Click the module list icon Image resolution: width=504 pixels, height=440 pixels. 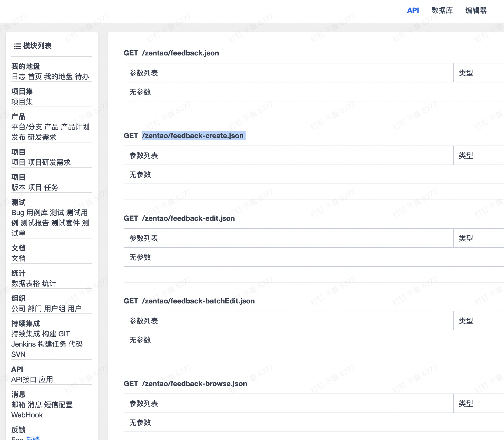coord(17,46)
